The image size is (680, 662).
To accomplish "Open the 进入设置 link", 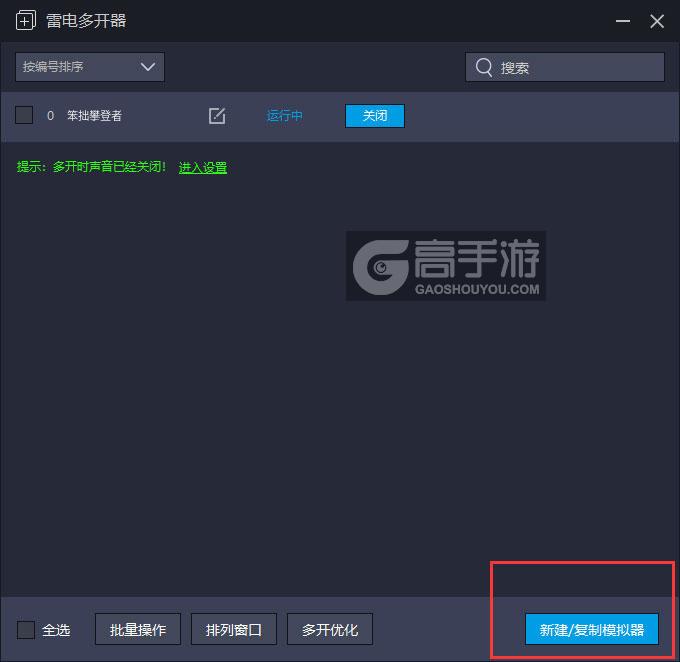I will pyautogui.click(x=203, y=167).
